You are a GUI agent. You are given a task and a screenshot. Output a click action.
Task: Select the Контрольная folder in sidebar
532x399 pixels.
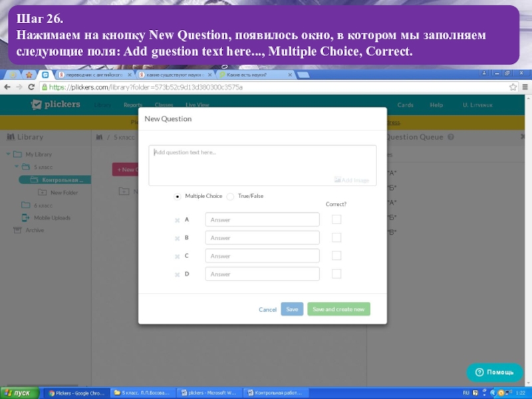55,180
